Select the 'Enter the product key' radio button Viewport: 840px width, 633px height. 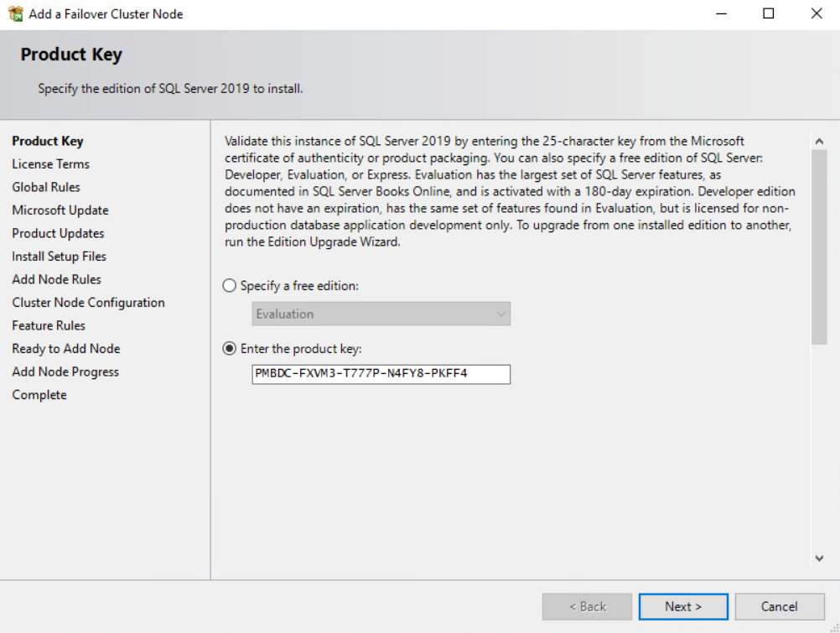(230, 349)
